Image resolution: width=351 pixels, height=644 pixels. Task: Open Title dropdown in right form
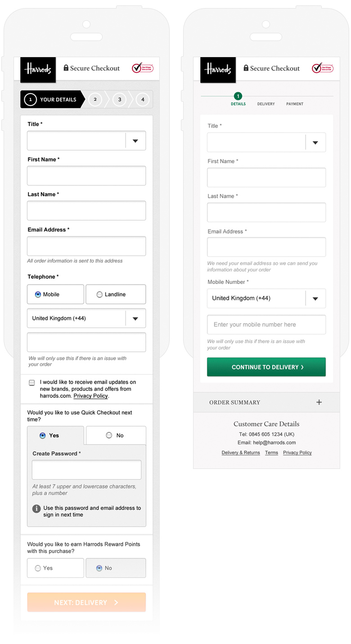(266, 143)
